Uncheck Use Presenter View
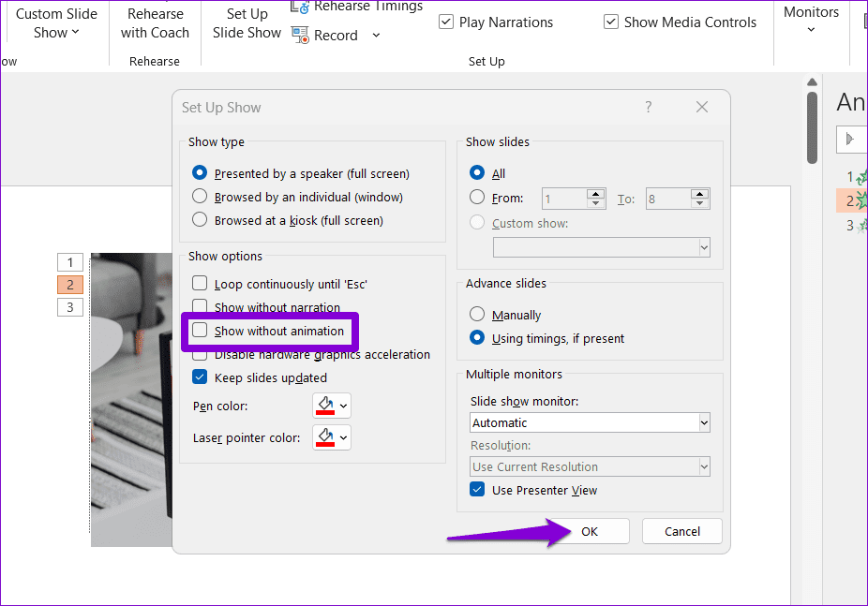This screenshot has height=606, width=868. [477, 490]
